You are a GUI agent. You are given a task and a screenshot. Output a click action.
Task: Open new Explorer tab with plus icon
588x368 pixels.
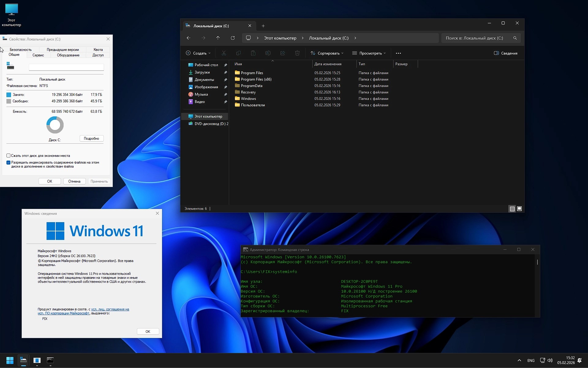(x=263, y=26)
